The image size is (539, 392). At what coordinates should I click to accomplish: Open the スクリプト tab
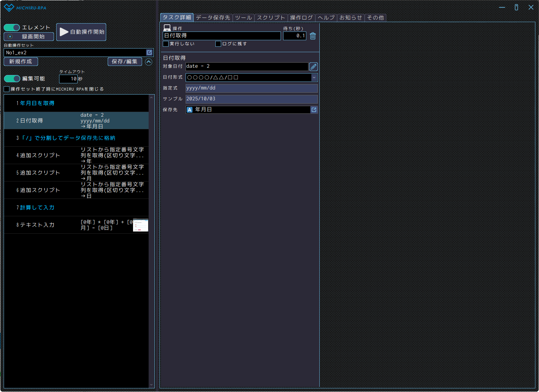271,18
